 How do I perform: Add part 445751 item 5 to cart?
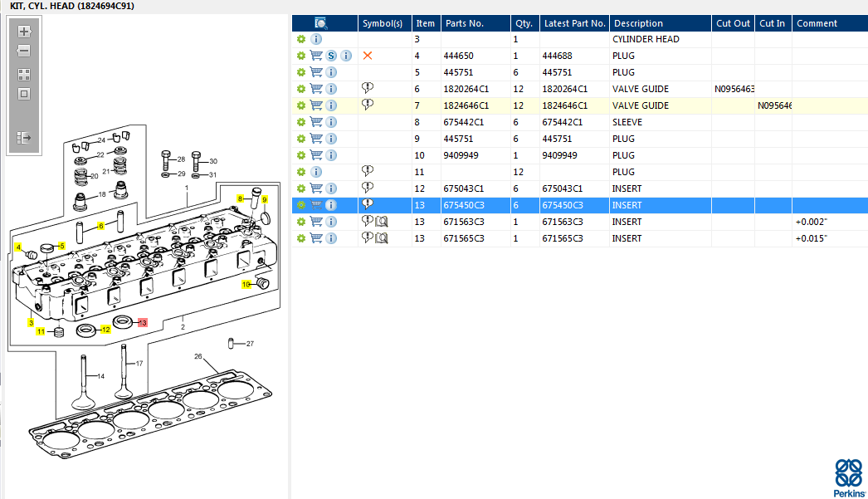coord(316,72)
